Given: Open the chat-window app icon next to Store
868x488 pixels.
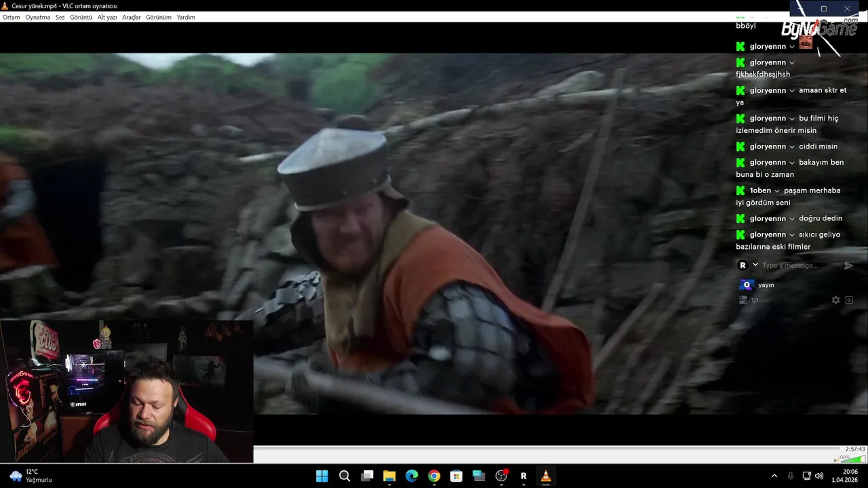Looking at the screenshot, I should [479, 476].
